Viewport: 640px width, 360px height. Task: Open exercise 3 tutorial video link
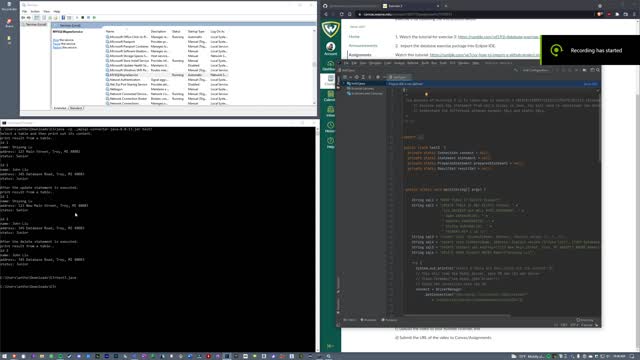pyautogui.click(x=498, y=37)
